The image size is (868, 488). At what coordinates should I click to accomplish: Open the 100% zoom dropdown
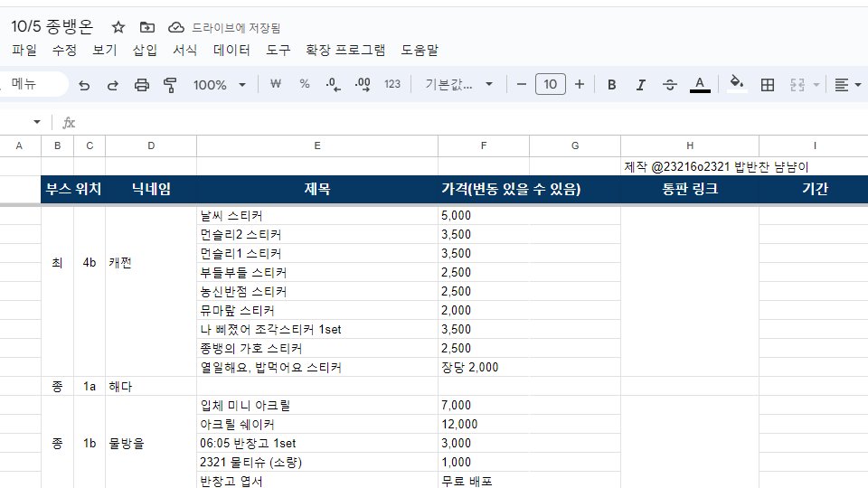pyautogui.click(x=219, y=85)
